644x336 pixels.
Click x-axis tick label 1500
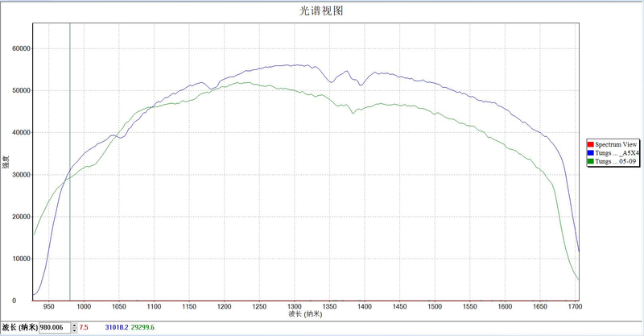tap(435, 306)
